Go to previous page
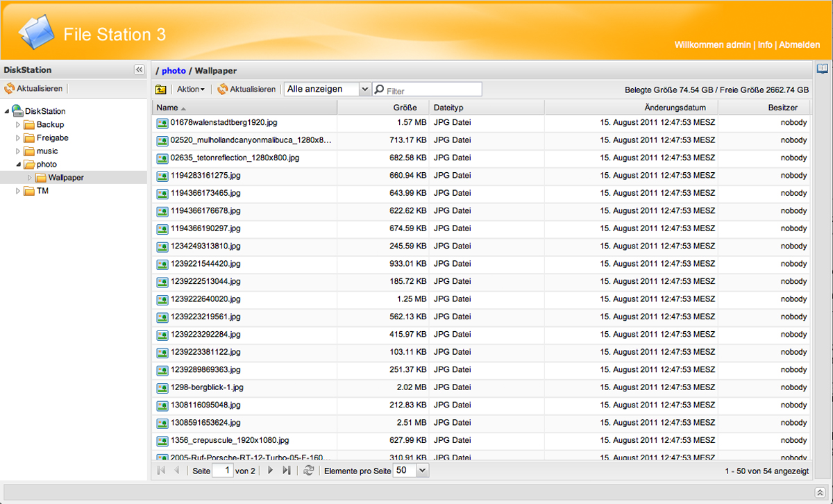Image resolution: width=833 pixels, height=504 pixels. pyautogui.click(x=176, y=471)
